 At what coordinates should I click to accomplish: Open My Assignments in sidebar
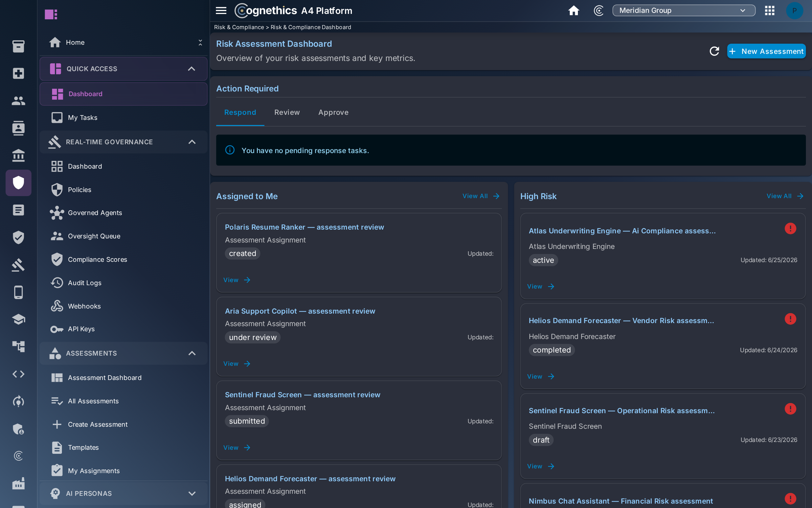(123, 471)
